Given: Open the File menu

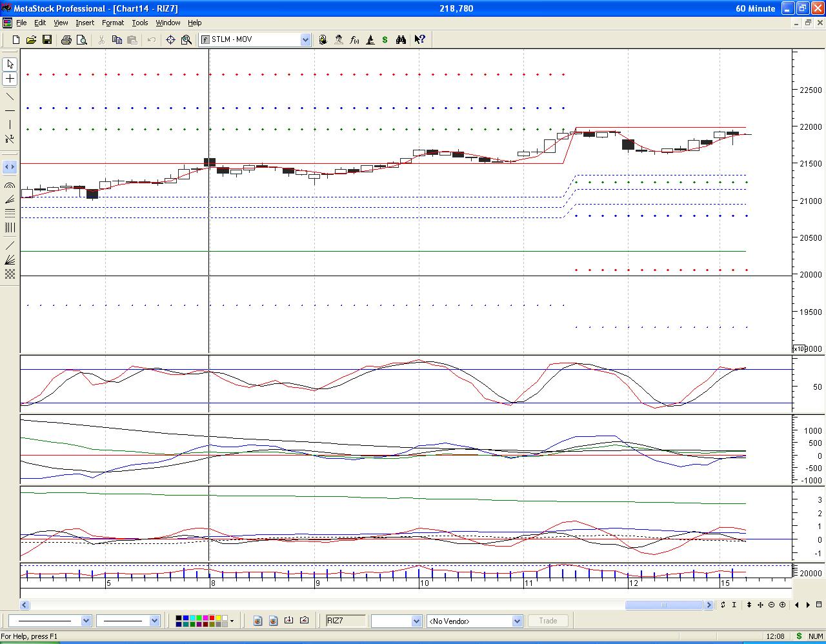Looking at the screenshot, I should (x=21, y=23).
